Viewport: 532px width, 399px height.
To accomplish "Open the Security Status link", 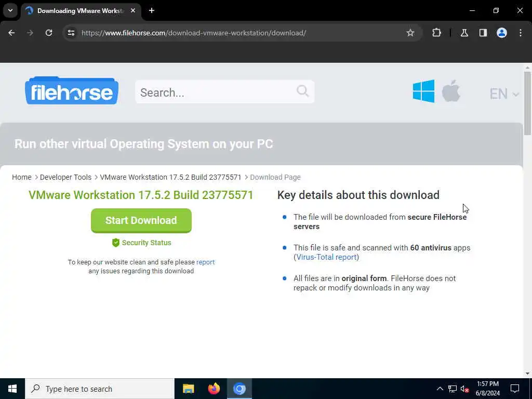I will point(146,243).
